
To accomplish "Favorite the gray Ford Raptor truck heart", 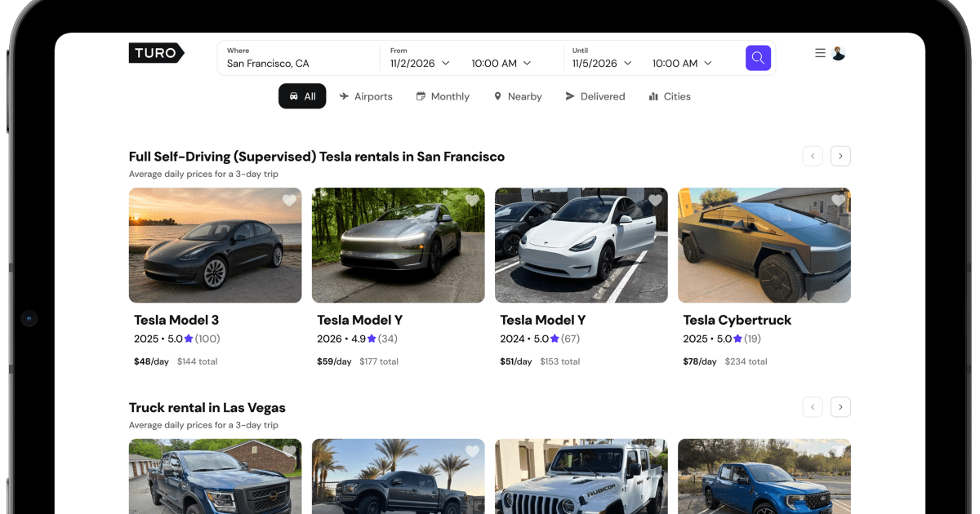I will tap(472, 451).
